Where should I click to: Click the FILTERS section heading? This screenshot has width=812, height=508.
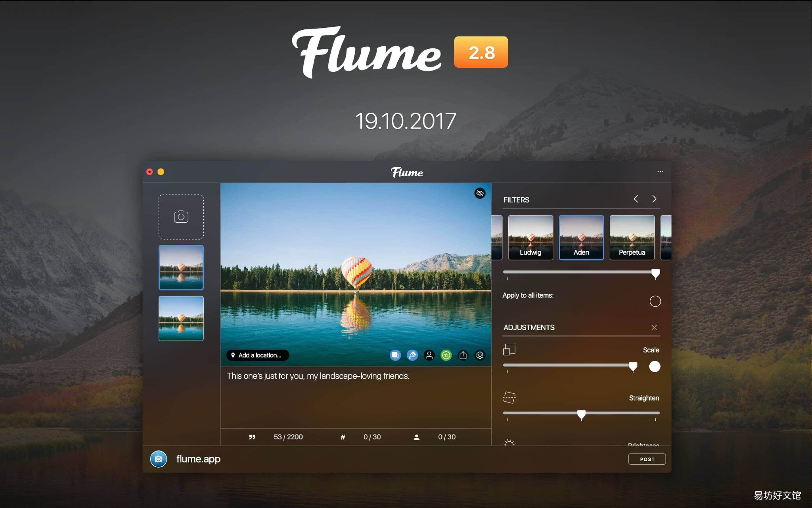pyautogui.click(x=516, y=200)
